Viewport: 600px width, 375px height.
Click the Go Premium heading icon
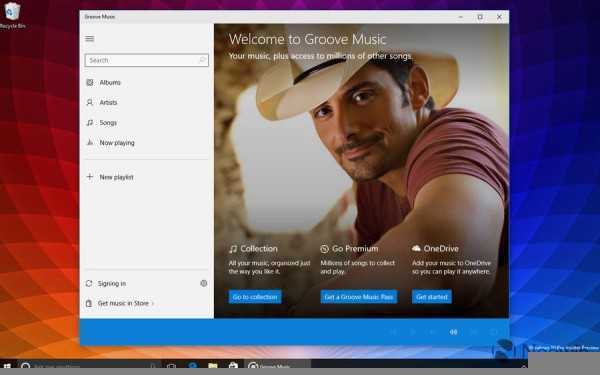(x=324, y=249)
